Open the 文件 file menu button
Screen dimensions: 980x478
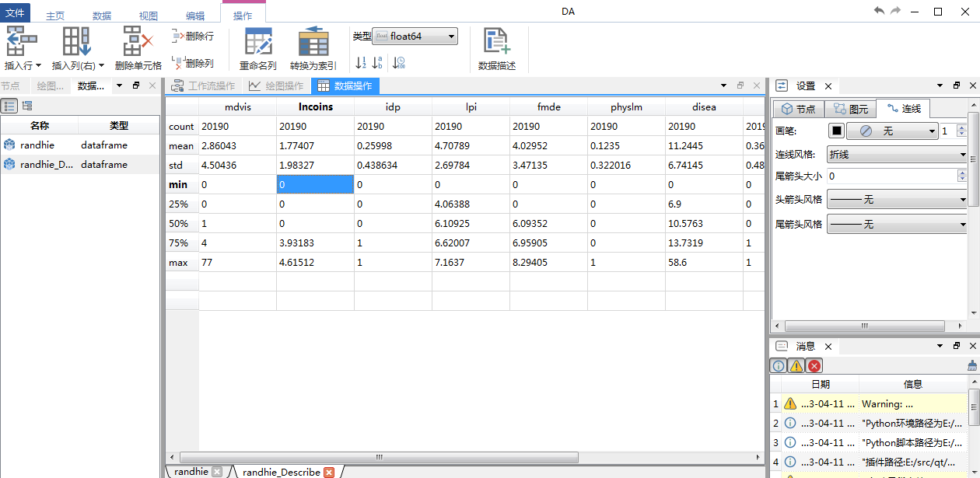pos(16,12)
